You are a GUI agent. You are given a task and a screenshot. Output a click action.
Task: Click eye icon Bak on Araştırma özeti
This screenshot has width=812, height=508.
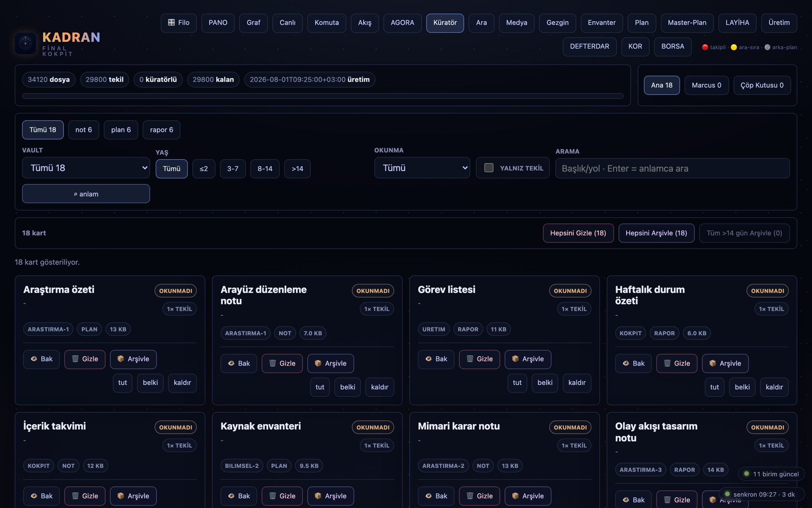click(x=41, y=359)
